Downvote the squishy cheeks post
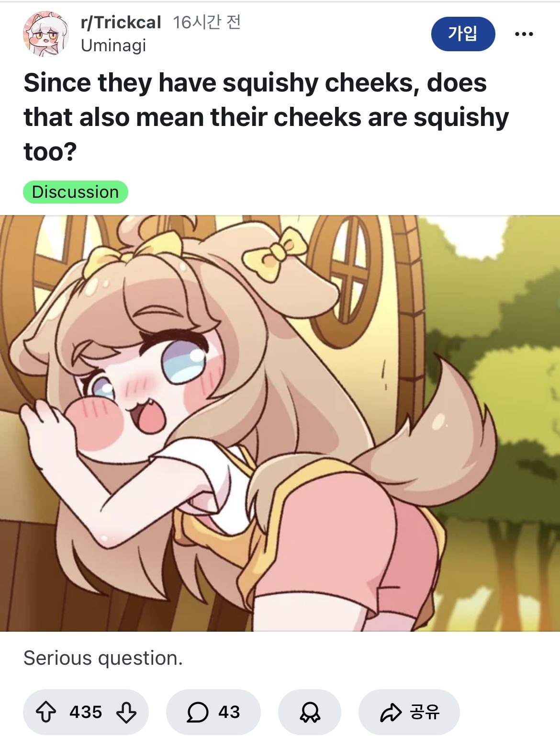The width and height of the screenshot is (560, 739). [x=126, y=712]
